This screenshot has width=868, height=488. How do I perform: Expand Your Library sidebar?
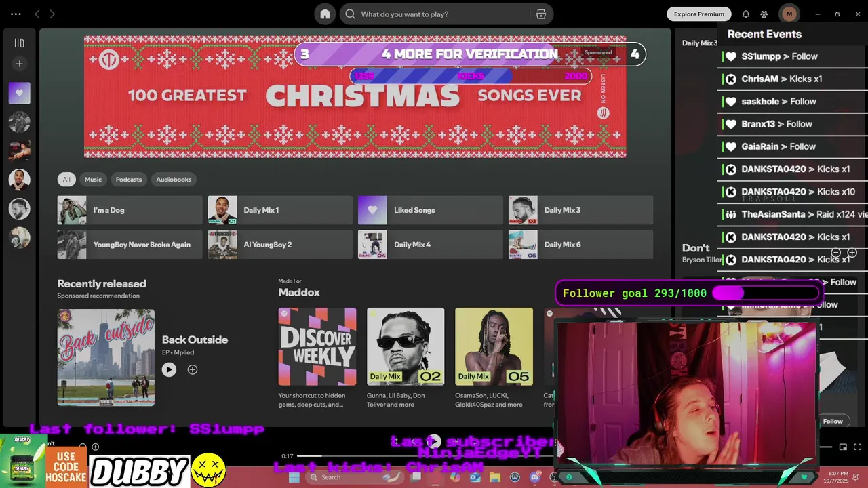(x=19, y=43)
